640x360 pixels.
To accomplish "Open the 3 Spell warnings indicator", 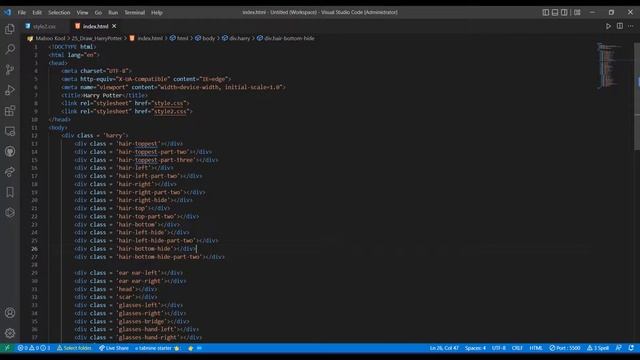I will pyautogui.click(x=598, y=348).
